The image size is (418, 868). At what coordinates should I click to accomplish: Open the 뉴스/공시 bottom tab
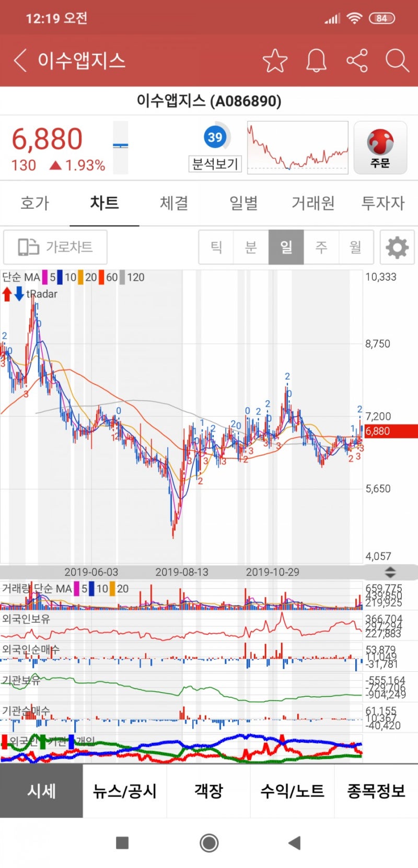click(125, 791)
